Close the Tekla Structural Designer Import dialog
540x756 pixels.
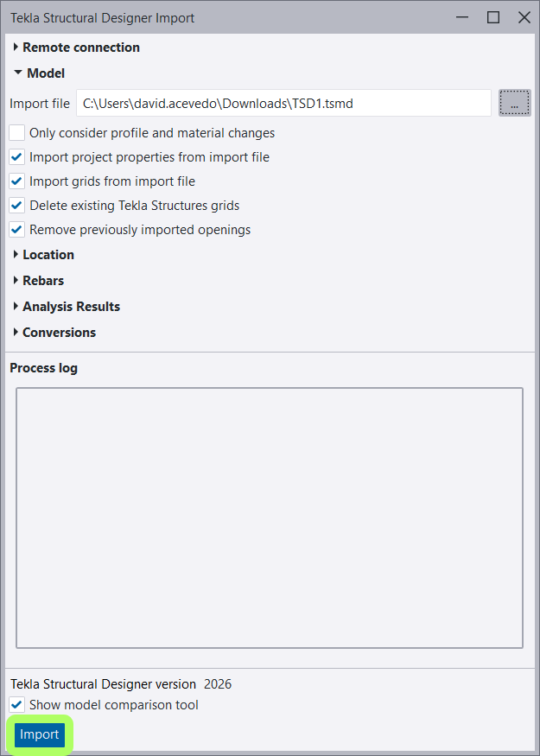tap(524, 18)
